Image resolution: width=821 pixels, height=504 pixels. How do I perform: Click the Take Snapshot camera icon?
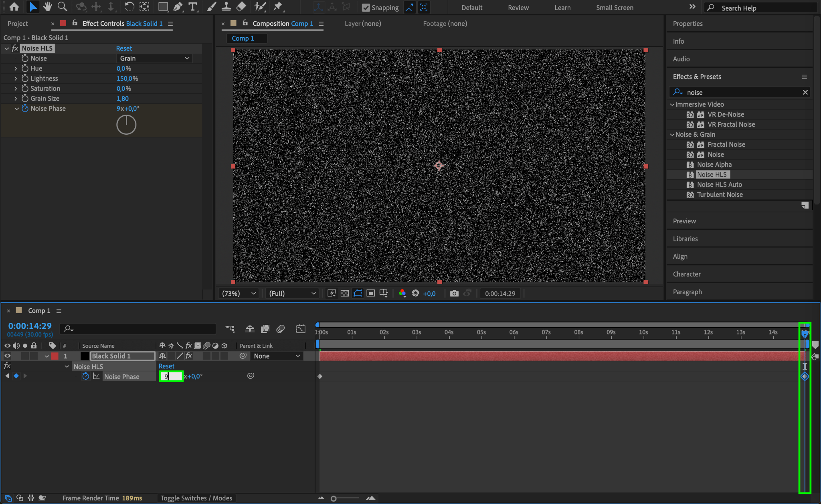coord(454,293)
